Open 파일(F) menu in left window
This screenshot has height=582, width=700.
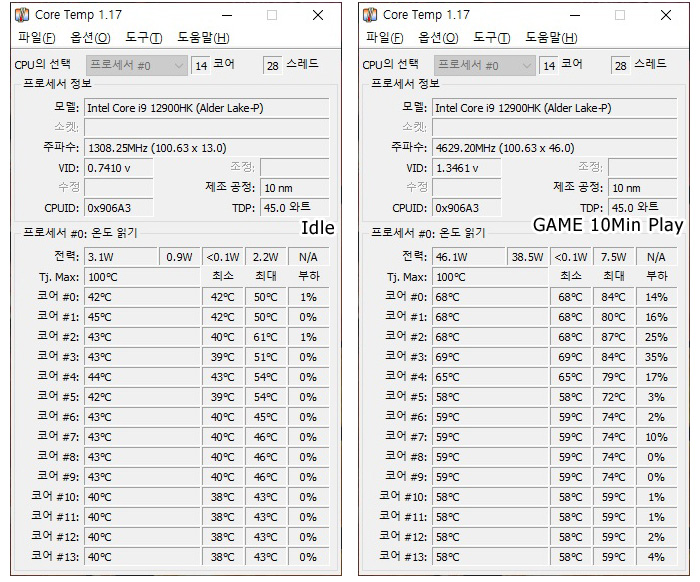[37, 37]
